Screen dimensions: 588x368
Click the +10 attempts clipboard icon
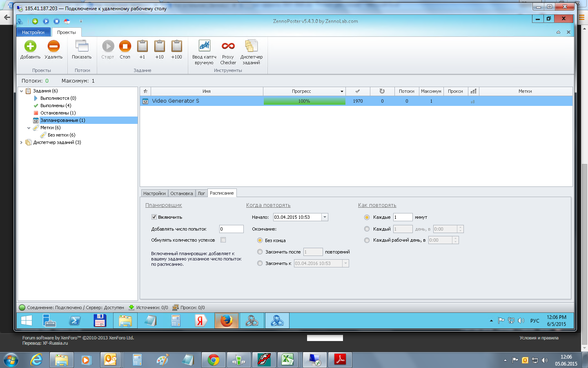click(x=159, y=46)
